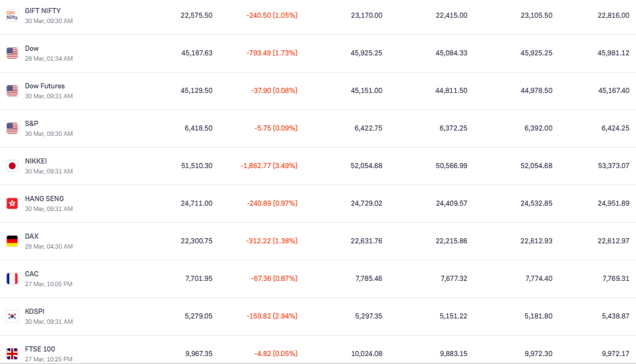Open the GIFT NIFTY index link

pyautogui.click(x=43, y=11)
